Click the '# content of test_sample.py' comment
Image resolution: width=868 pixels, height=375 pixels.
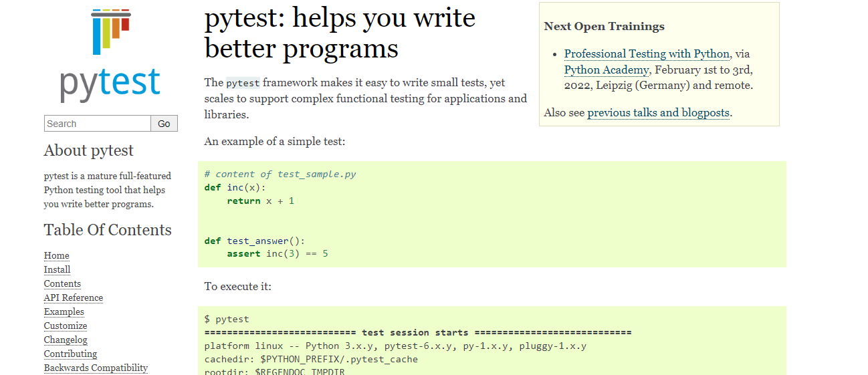[x=280, y=174]
